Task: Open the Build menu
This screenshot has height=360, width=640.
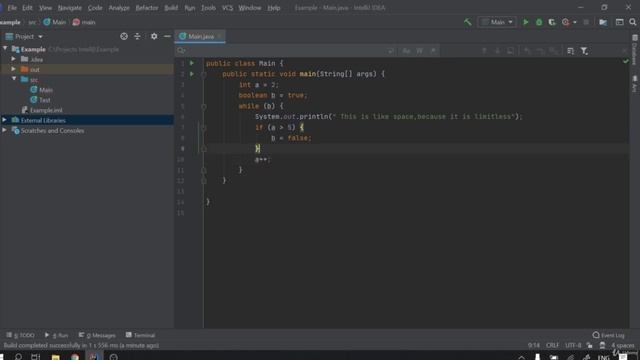Action: 171,8
